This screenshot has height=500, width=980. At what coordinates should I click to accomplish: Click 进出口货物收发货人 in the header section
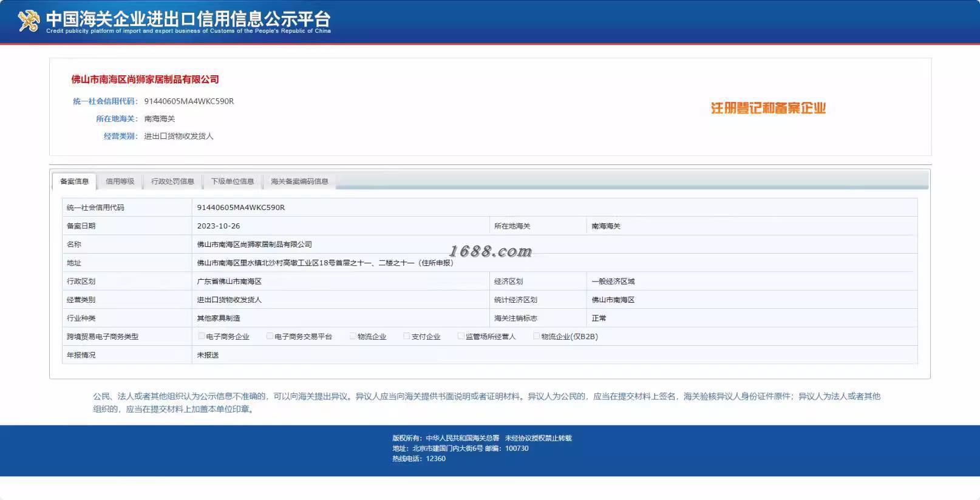[x=179, y=137]
